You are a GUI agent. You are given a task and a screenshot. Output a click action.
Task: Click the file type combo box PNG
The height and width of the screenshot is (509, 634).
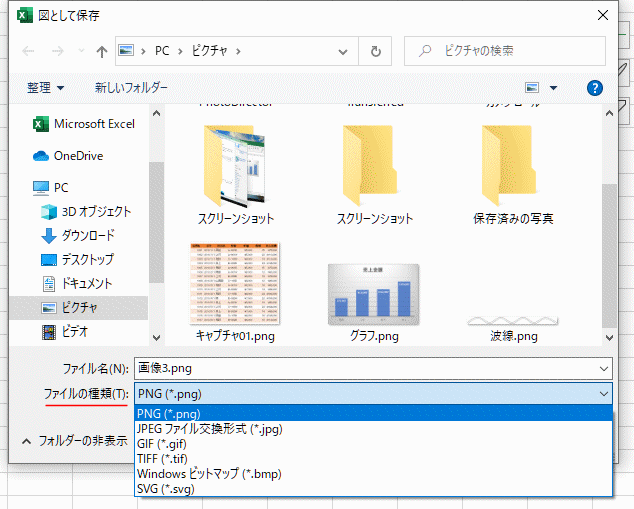point(373,394)
